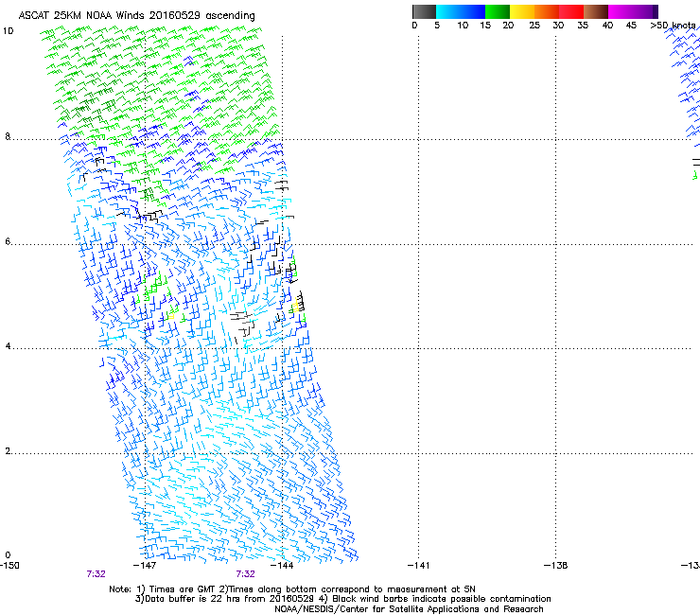
Task: Click the note '1) Times are GMT'
Action: (176, 589)
